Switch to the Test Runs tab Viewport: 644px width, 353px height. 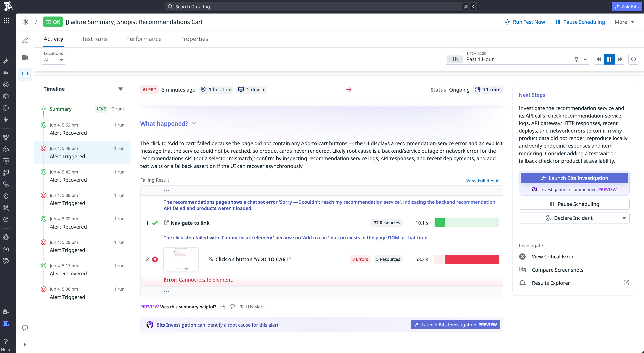click(x=95, y=39)
